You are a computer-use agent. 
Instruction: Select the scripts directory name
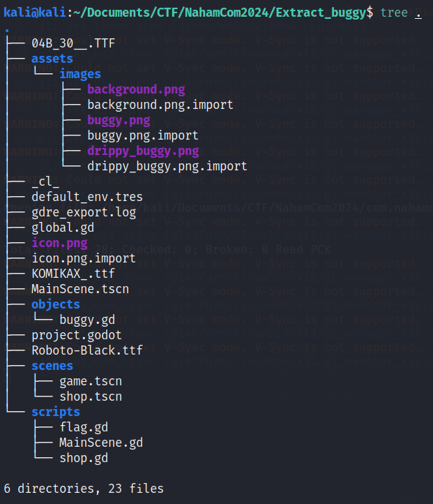[x=56, y=412]
